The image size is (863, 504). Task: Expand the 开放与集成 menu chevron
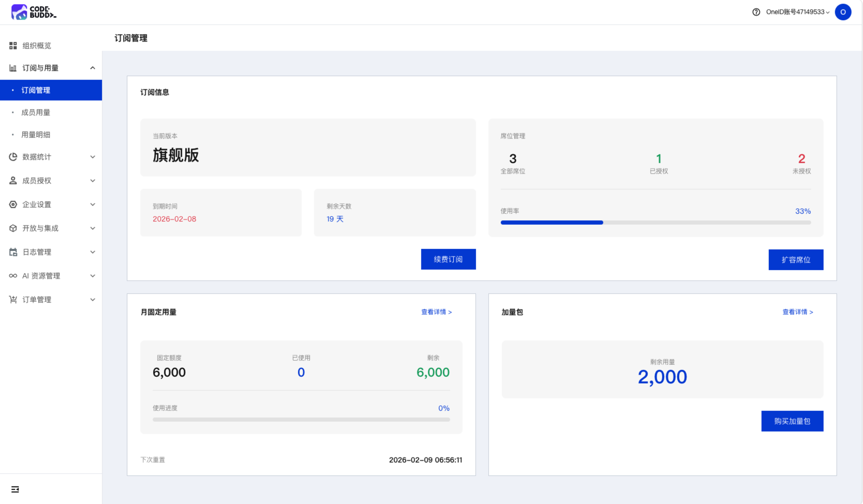93,228
